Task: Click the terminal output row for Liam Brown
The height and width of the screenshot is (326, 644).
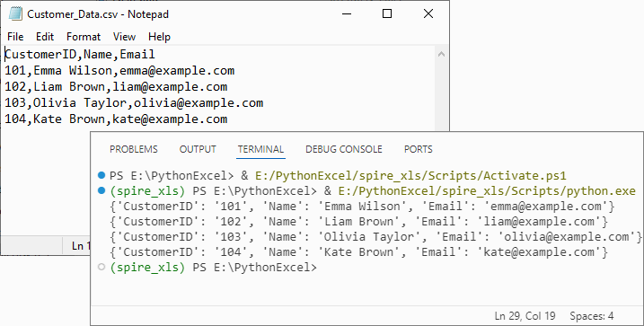Action: click(358, 222)
